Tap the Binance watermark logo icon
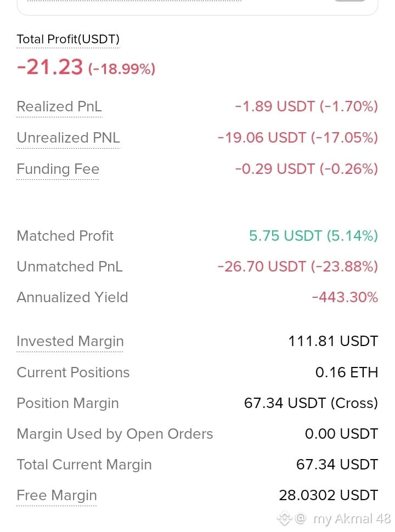This screenshot has height=532, width=395. [284, 518]
